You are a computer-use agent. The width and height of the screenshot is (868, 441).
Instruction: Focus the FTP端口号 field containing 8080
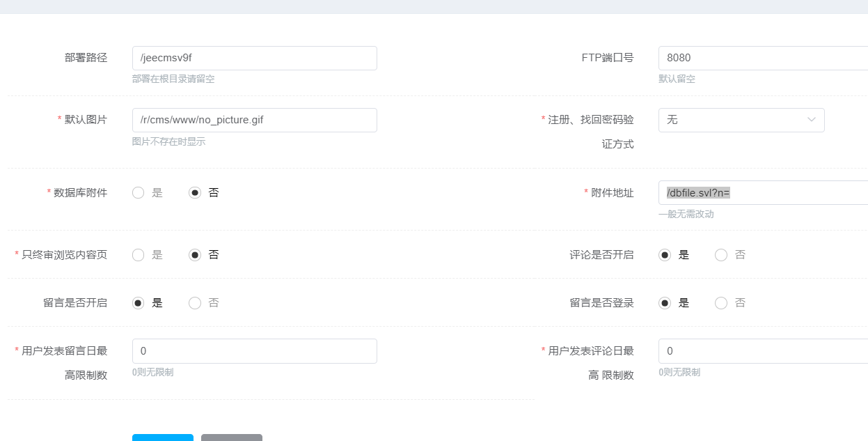point(762,58)
